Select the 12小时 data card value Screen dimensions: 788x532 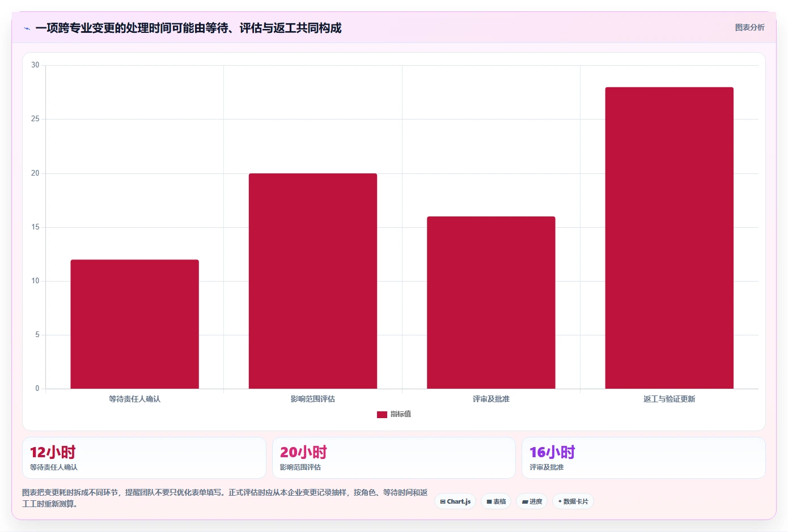[53, 452]
